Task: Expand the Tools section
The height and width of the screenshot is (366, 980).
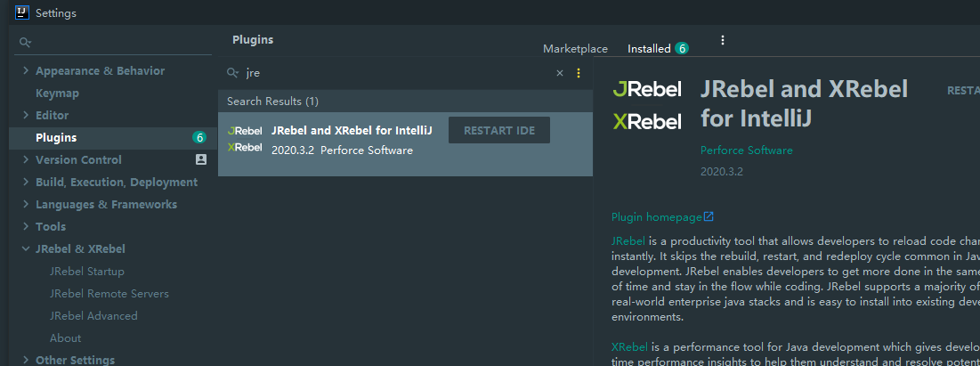Action: click(x=26, y=226)
